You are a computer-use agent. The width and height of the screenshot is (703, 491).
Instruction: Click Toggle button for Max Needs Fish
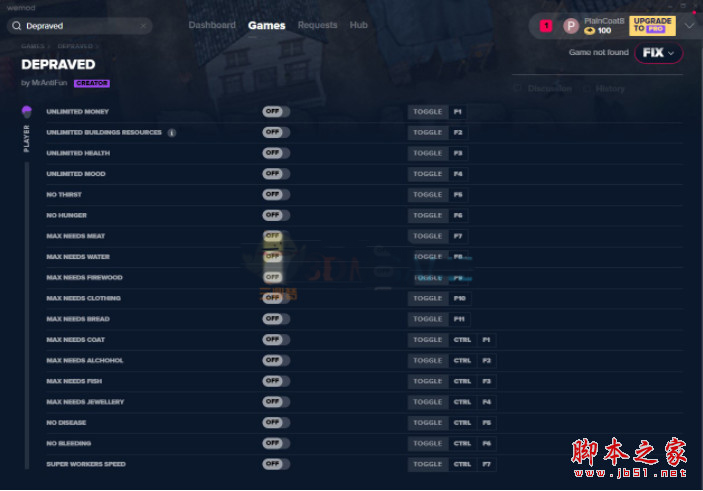pos(428,381)
